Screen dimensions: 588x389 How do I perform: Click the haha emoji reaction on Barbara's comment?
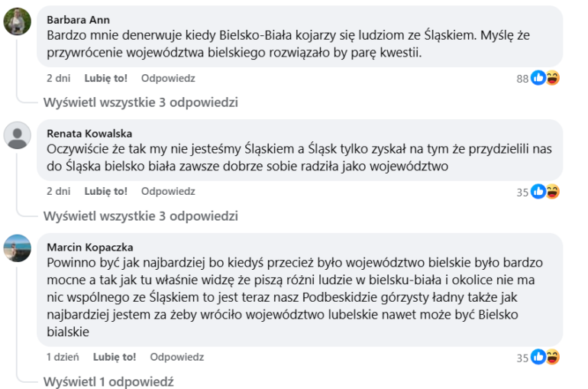553,78
